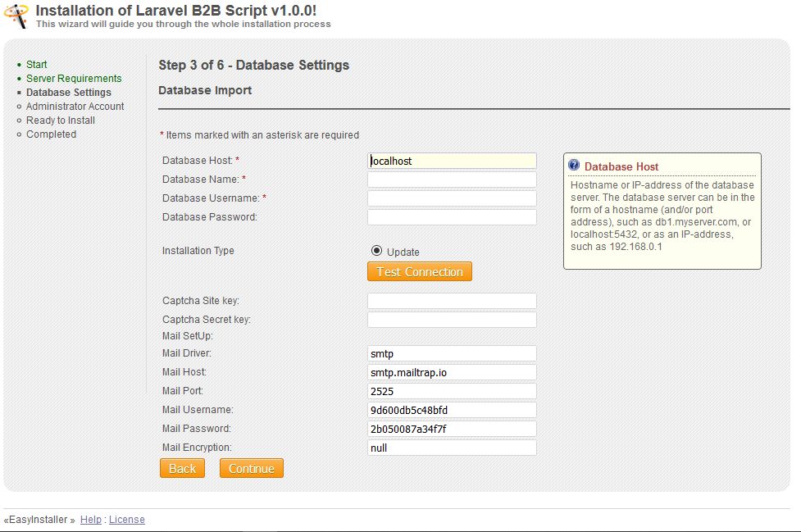
Task: Focus the Captcha Secret key input
Action: point(452,320)
